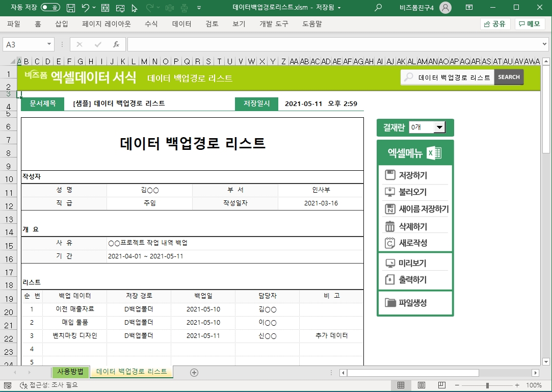Open the 데이터 ribbon tab

pyautogui.click(x=181, y=24)
